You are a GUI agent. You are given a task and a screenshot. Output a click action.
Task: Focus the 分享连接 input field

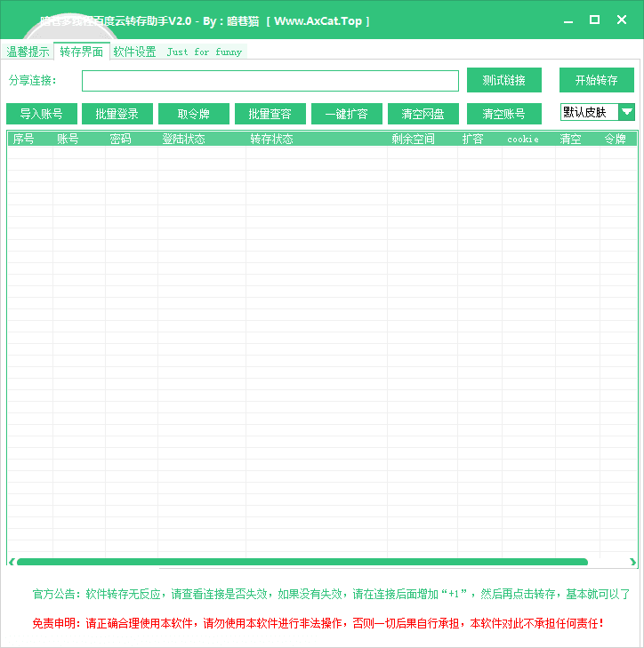pos(270,81)
